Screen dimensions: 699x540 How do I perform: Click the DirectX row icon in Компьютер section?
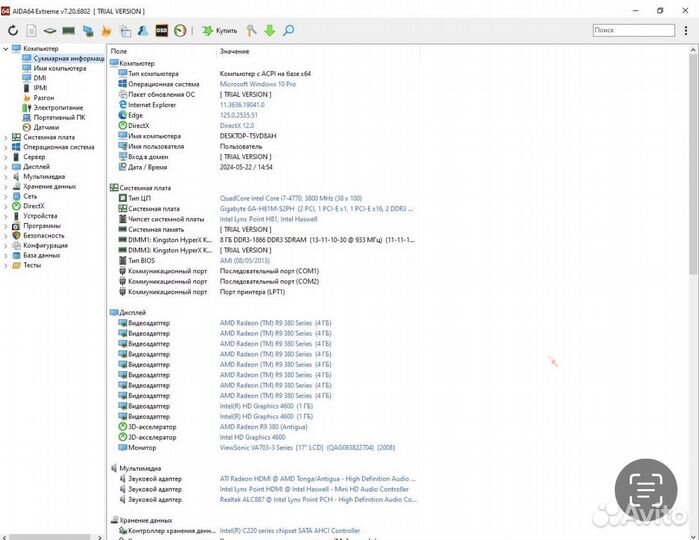123,125
